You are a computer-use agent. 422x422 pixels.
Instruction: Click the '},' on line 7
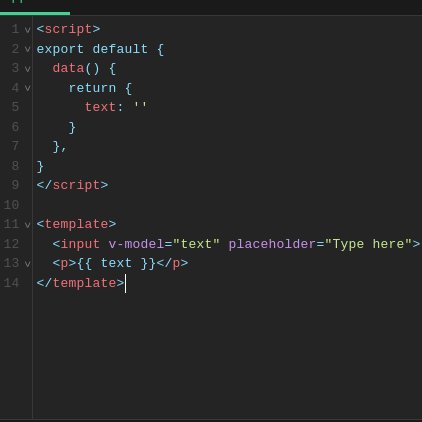coord(60,147)
